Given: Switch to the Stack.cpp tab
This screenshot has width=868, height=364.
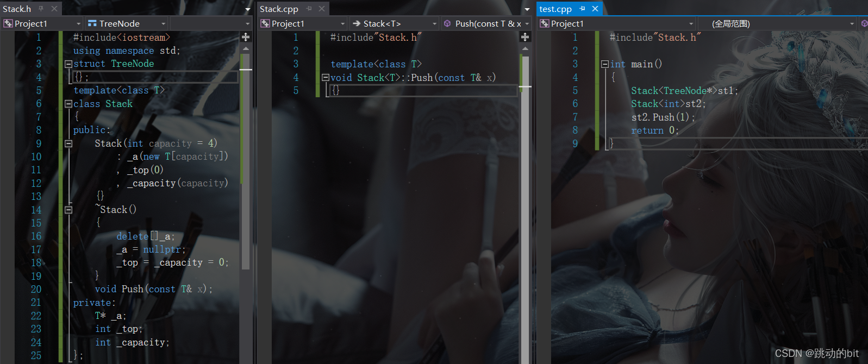Looking at the screenshot, I should click(x=279, y=9).
